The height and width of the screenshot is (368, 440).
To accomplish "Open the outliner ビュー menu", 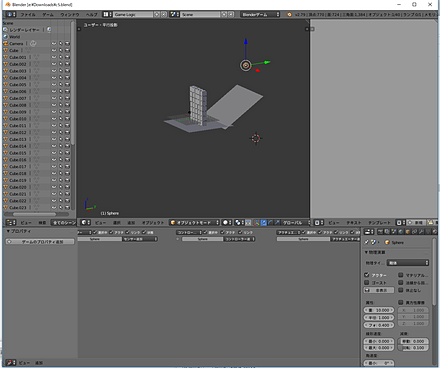I will click(26, 222).
